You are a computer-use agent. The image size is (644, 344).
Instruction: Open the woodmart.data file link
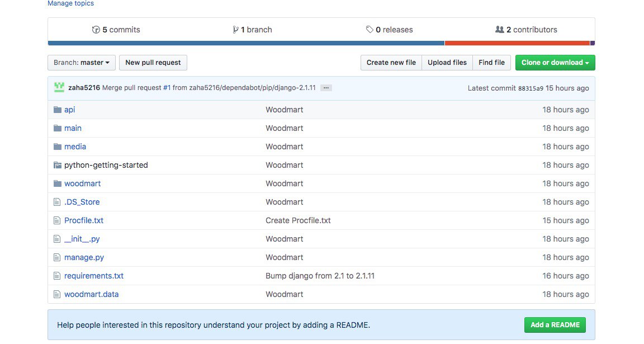[x=92, y=295]
